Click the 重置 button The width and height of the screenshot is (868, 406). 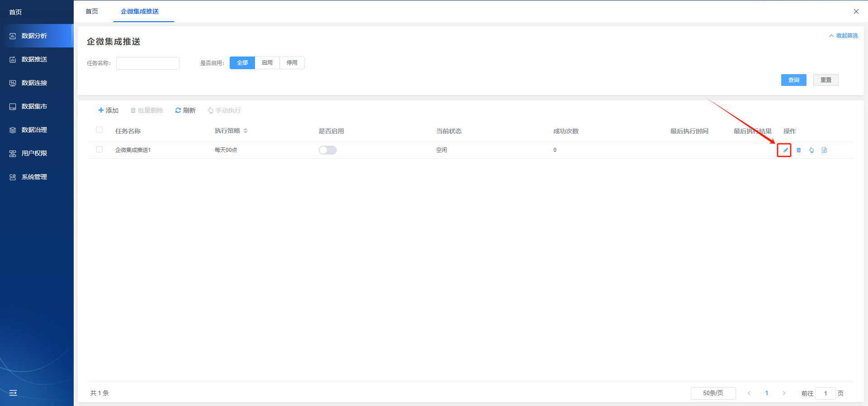[826, 80]
